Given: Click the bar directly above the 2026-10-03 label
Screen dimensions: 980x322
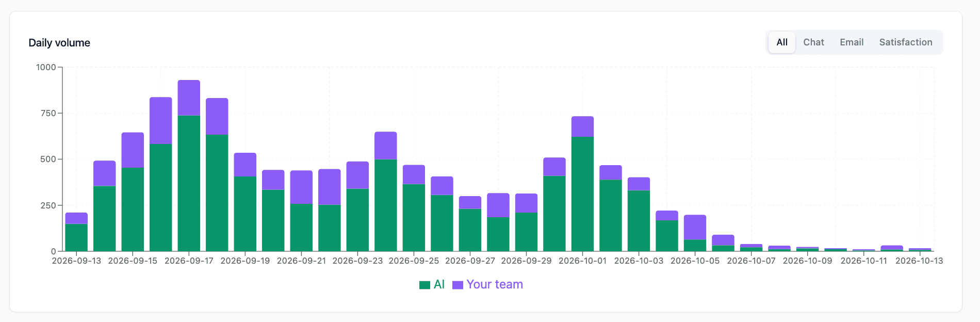Looking at the screenshot, I should [x=639, y=215].
